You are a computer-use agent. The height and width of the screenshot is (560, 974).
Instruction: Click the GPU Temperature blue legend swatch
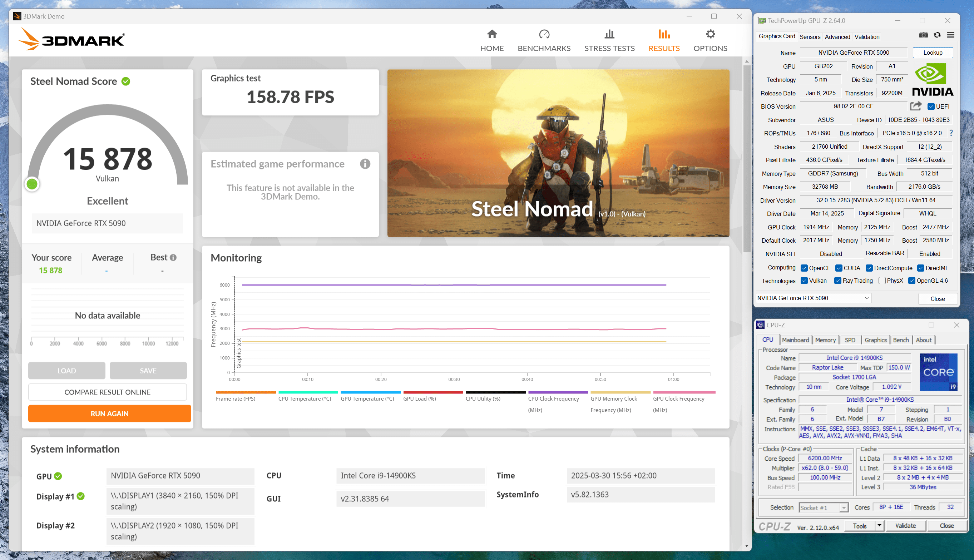coord(370,392)
